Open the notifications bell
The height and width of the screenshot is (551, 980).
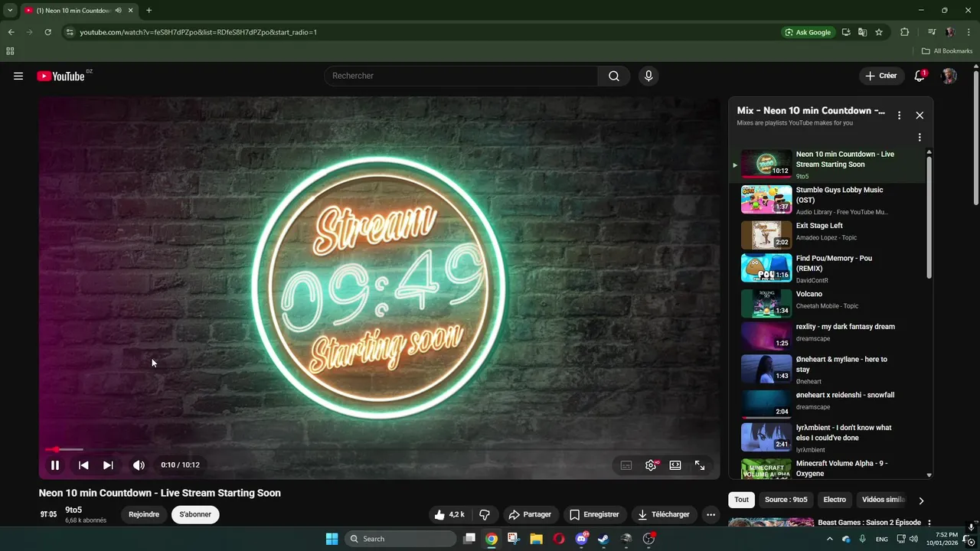tap(920, 76)
